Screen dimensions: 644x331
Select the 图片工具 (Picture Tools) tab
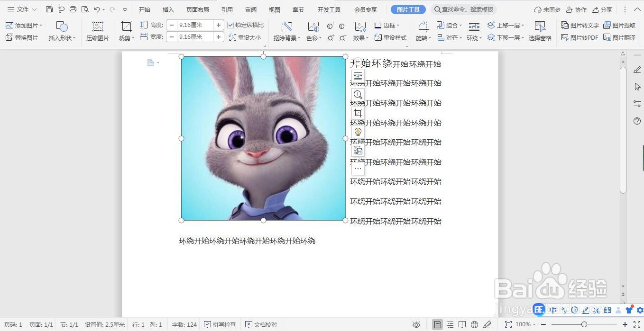click(x=408, y=9)
